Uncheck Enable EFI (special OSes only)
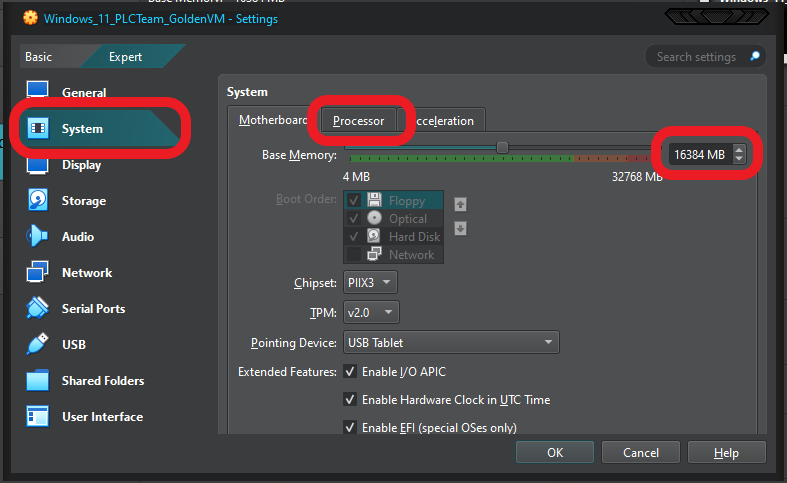This screenshot has height=483, width=787. [x=350, y=428]
